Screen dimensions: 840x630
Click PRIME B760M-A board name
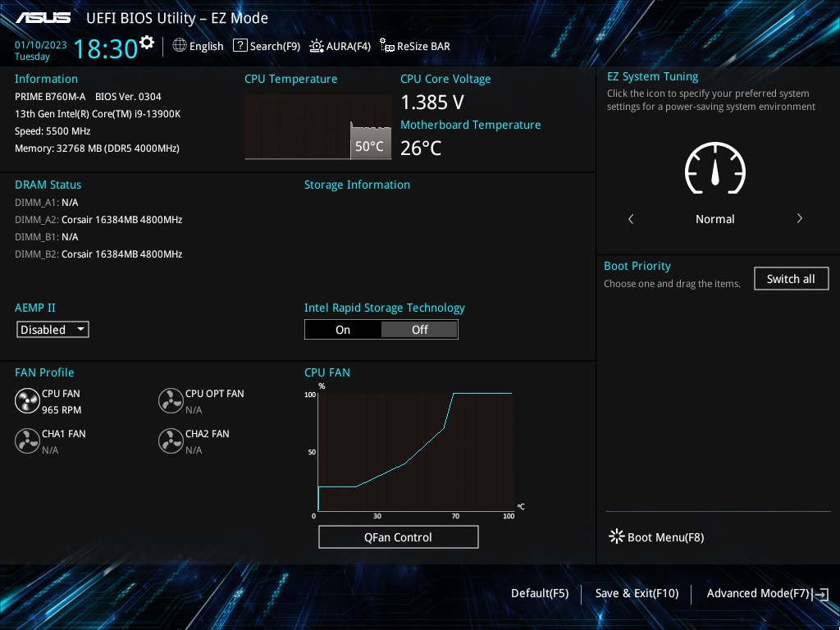click(x=50, y=97)
